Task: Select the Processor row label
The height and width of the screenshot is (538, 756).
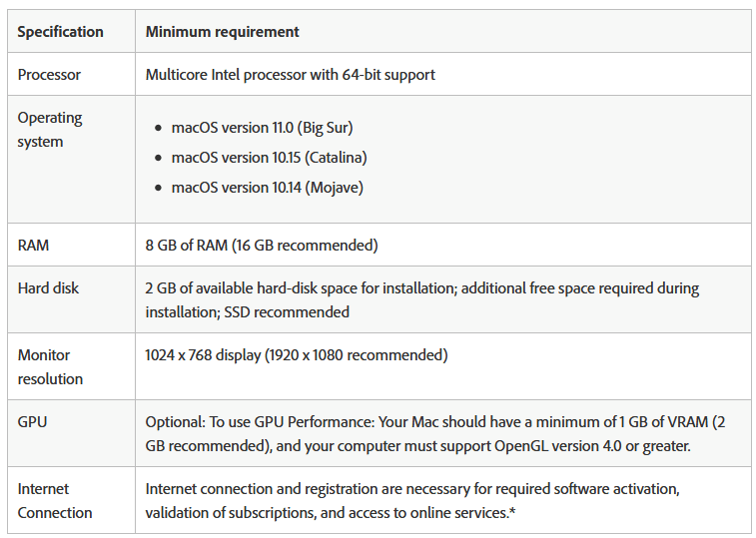Action: [49, 75]
